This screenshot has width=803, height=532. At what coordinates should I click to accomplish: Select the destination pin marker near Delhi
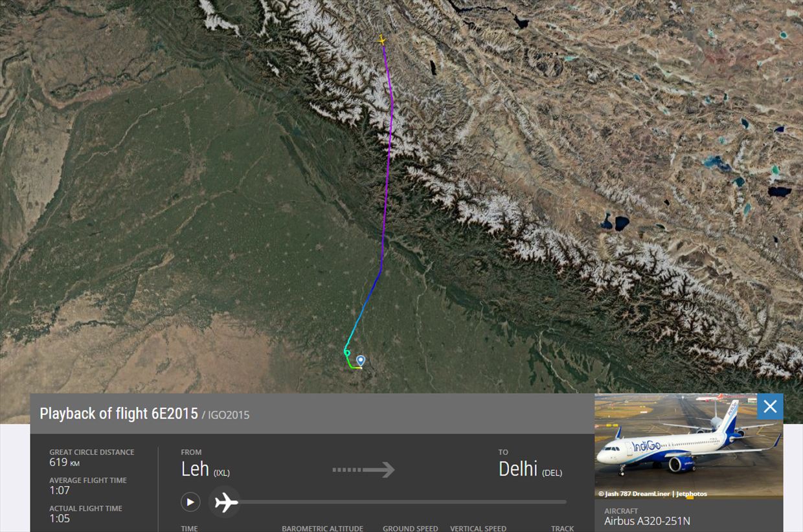[361, 360]
